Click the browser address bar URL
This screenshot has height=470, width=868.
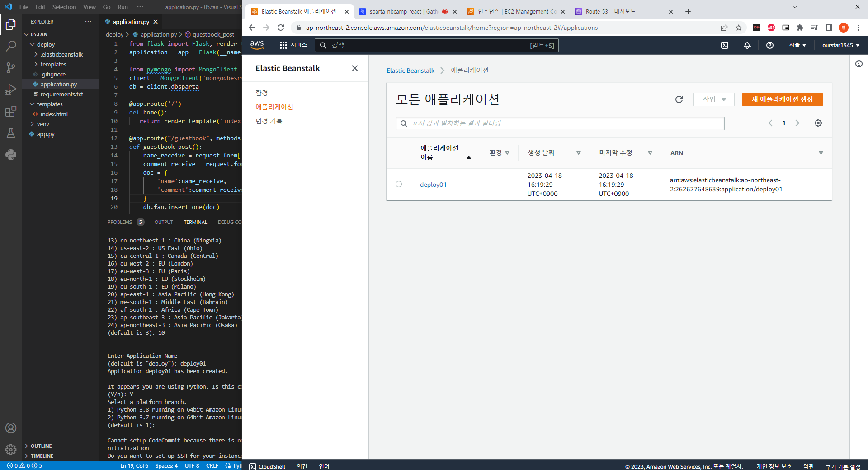click(452, 28)
